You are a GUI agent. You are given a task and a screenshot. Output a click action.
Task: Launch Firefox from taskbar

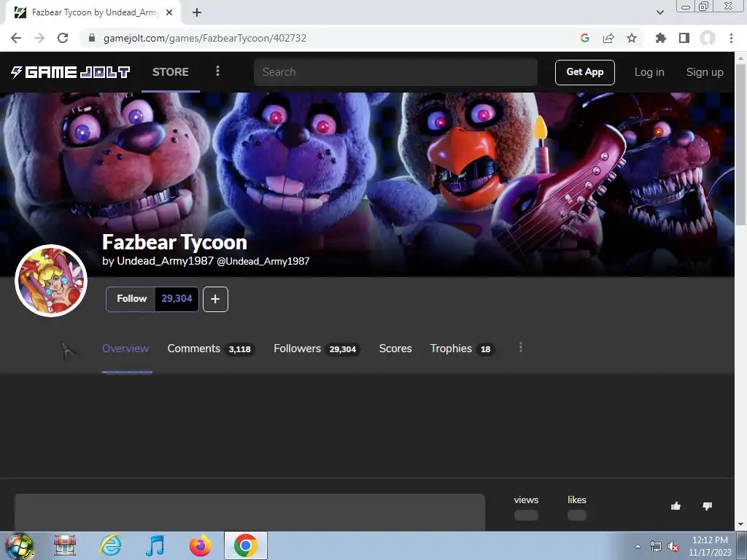tap(201, 545)
